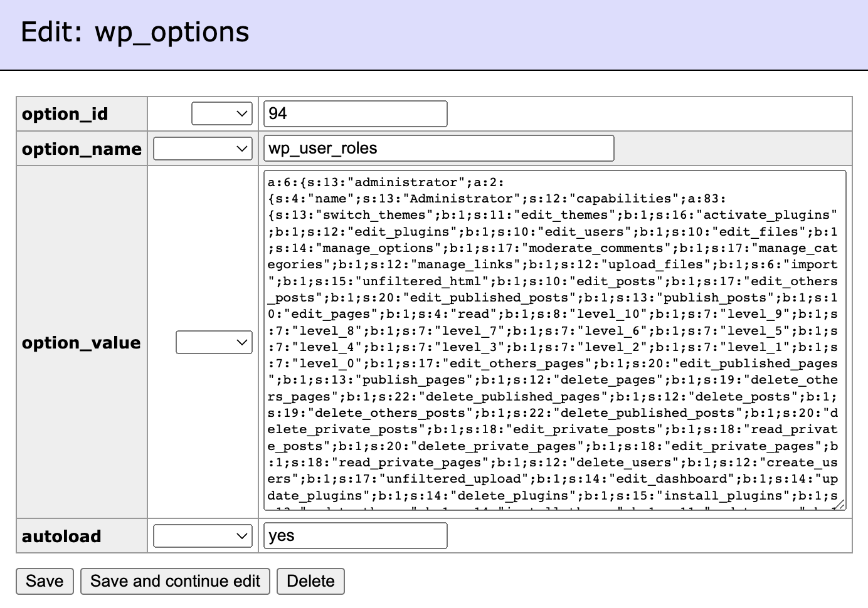This screenshot has height=608, width=868.
Task: Open the option_value function dropdown
Action: [x=214, y=342]
